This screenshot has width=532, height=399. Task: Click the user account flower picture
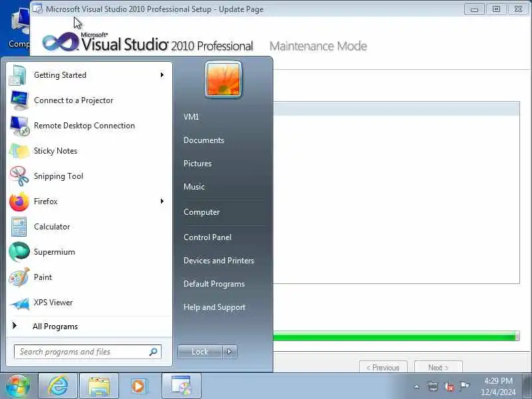click(x=223, y=79)
